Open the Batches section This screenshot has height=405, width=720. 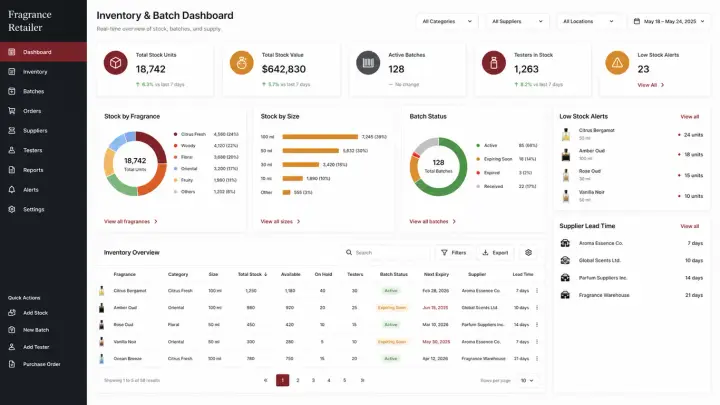coord(43,91)
